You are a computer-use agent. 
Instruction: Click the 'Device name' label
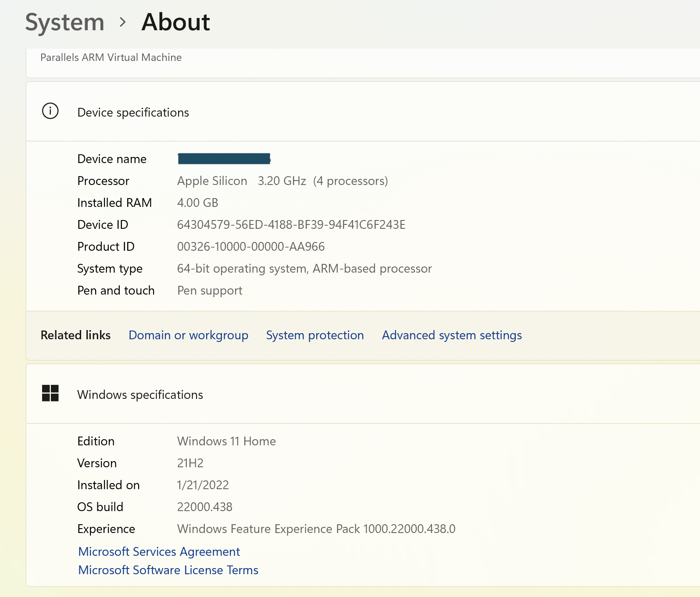pyautogui.click(x=112, y=159)
